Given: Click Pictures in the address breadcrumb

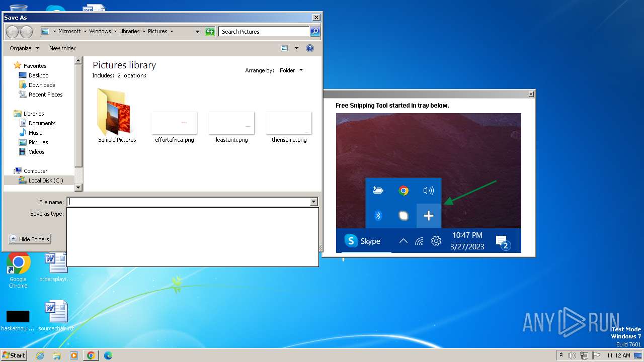Looking at the screenshot, I should coord(157,31).
